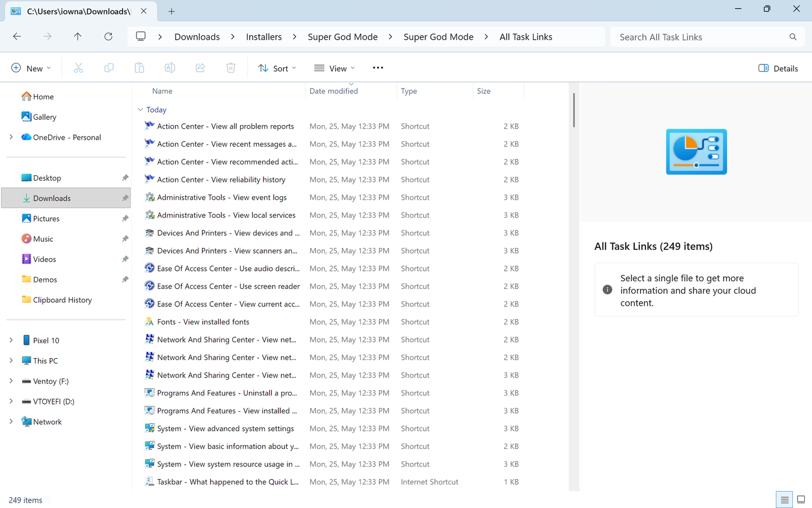Viewport: 812px width, 508px height.
Task: Expand the Network tree node
Action: coord(11,422)
